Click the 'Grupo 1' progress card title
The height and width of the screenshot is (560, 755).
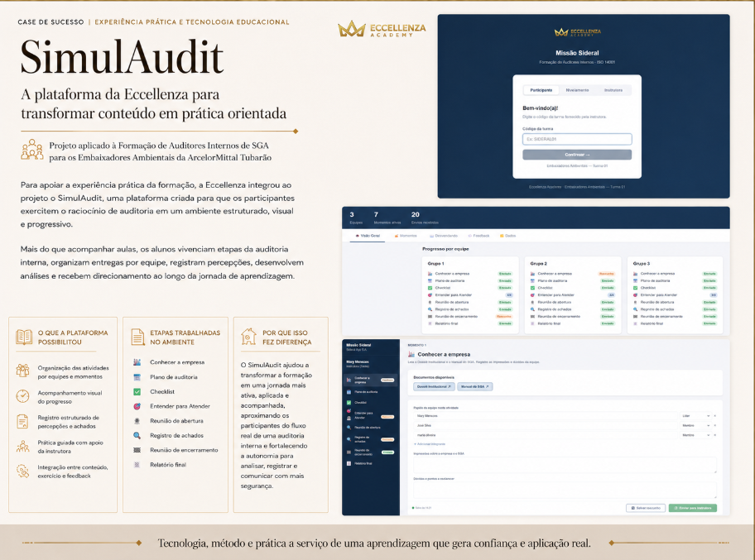(435, 264)
